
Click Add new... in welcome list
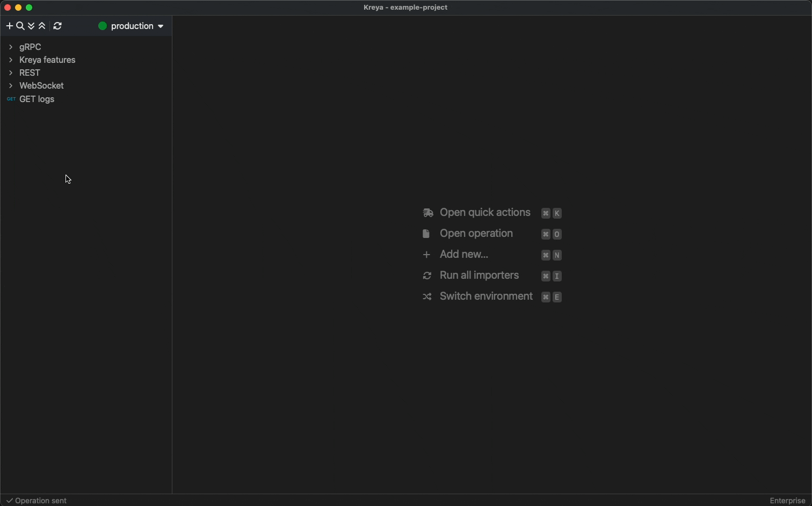[x=463, y=255]
